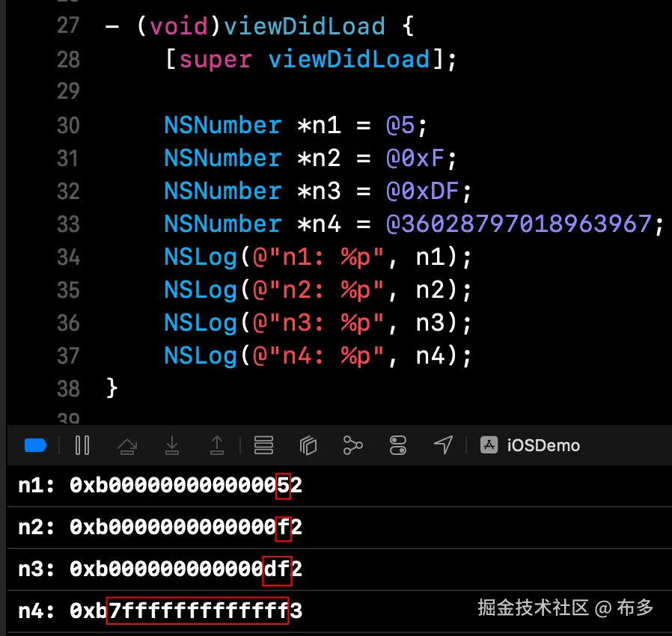This screenshot has width=672, height=636.
Task: Click NSLog on the n3 line
Action: 201,323
